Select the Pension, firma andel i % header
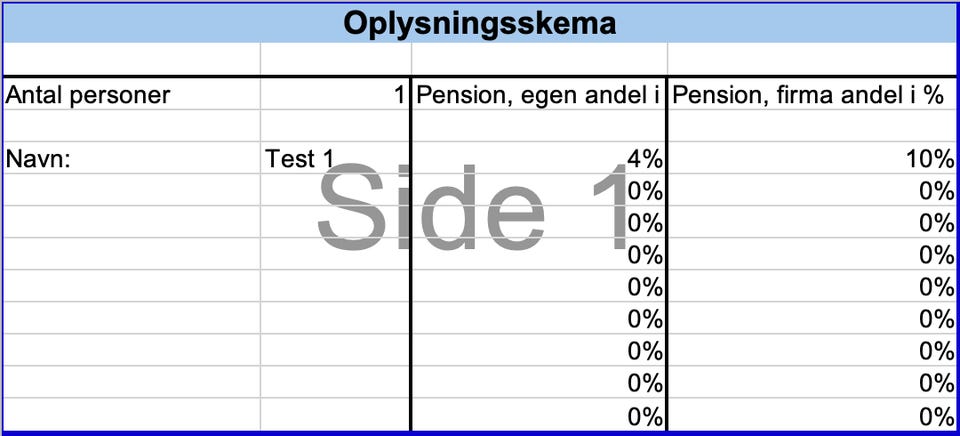The image size is (960, 436). 812,95
